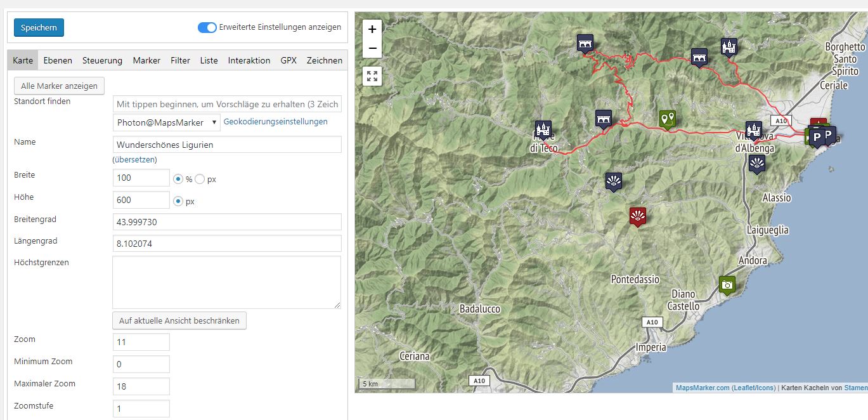Toggle 'Erweiterte Einstellungen anzeigen' switch
868x420 pixels.
click(x=207, y=28)
